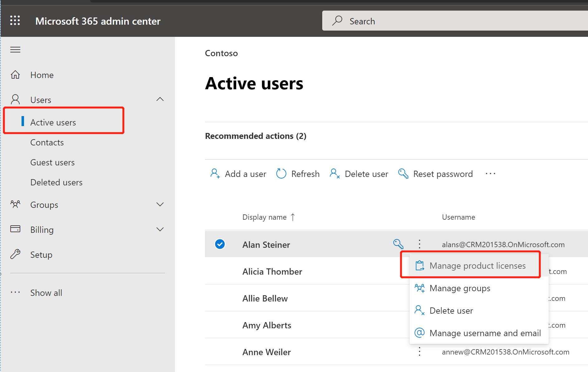Viewport: 588px width, 372px height.
Task: Click the Manage product licenses clipboard icon
Action: (420, 266)
